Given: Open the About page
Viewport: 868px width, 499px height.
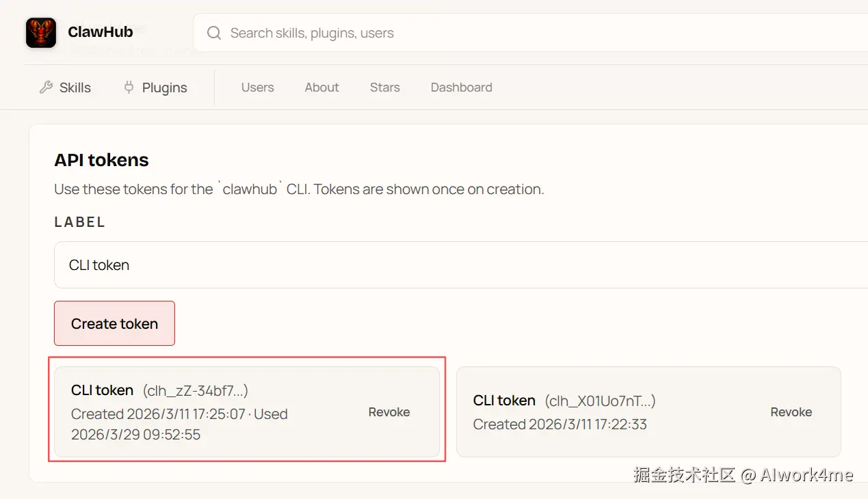Looking at the screenshot, I should tap(322, 87).
